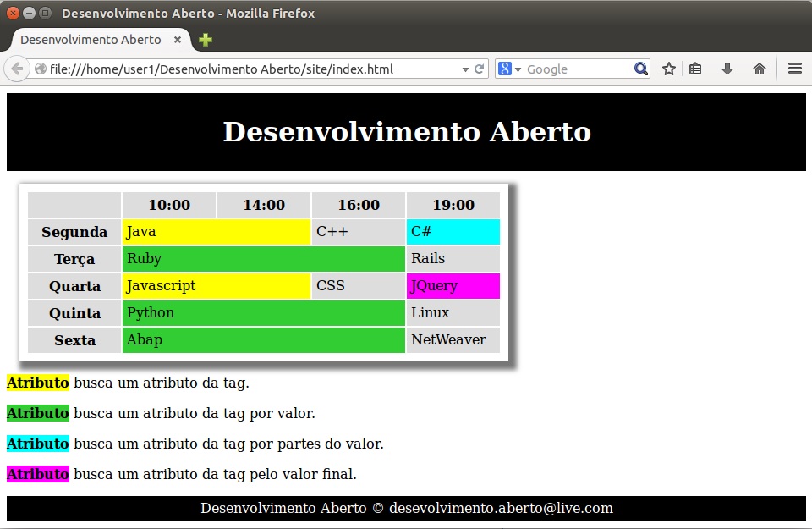Click the reload page icon
The width and height of the screenshot is (812, 529).
pos(480,69)
